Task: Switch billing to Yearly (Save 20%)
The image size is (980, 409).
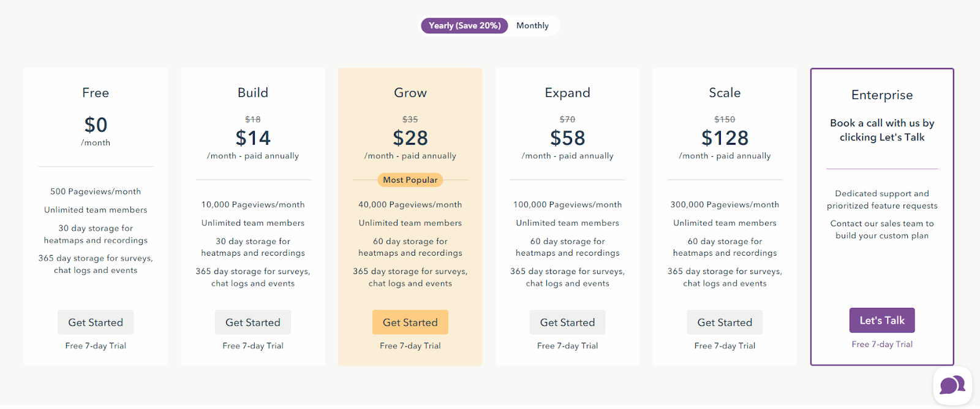Action: point(465,26)
